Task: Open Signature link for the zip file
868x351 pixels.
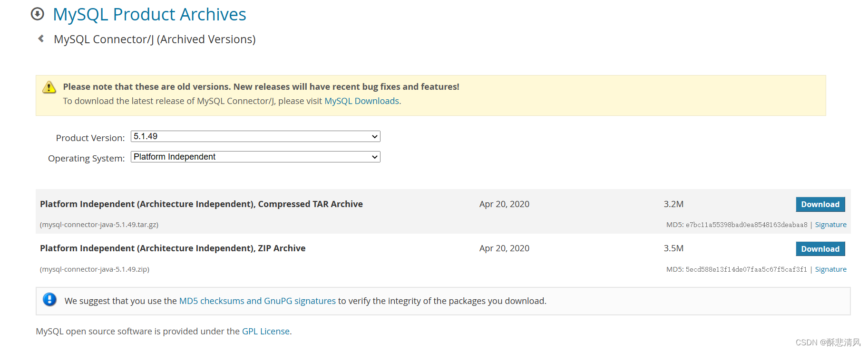Action: tap(830, 269)
